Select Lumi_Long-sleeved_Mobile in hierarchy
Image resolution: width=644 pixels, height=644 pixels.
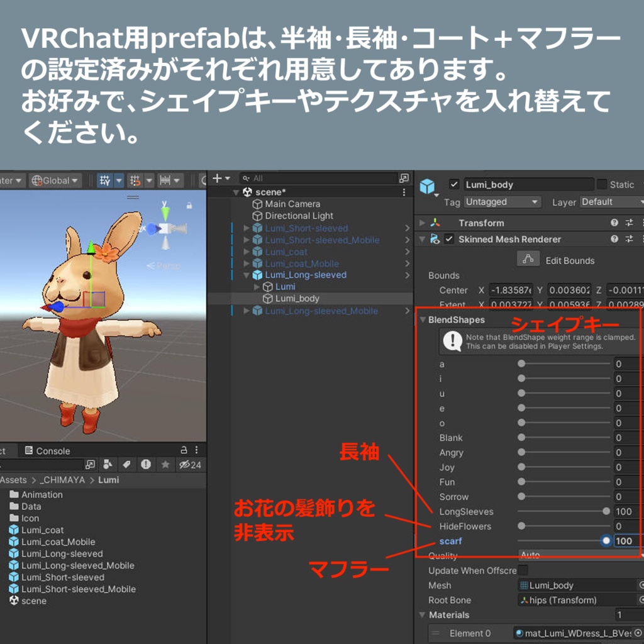click(321, 311)
